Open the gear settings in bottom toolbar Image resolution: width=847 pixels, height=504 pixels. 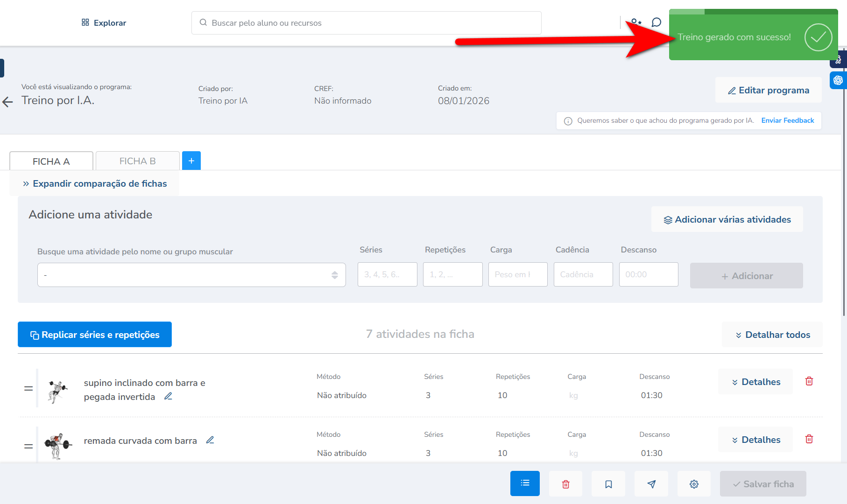[x=694, y=484]
